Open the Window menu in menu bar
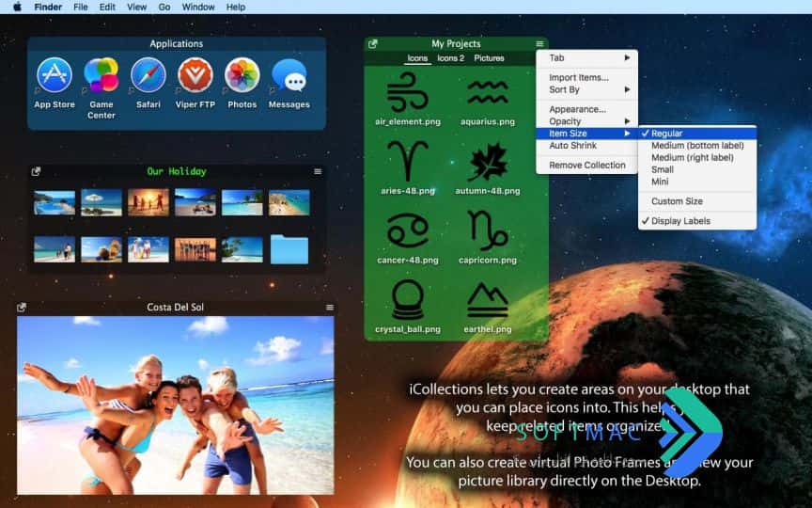The width and height of the screenshot is (812, 508). (x=198, y=7)
